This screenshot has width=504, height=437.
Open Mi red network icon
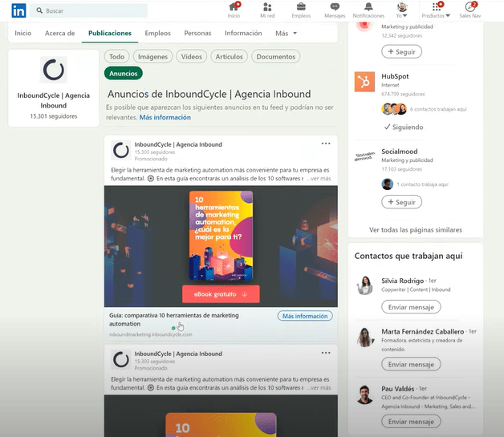pyautogui.click(x=267, y=10)
